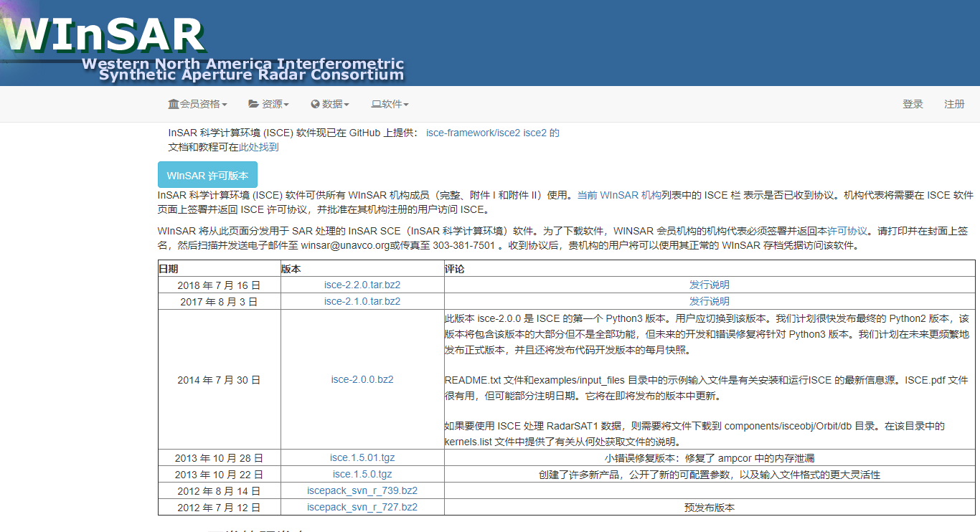Expand the 数据 dropdown caret
Image resolution: width=980 pixels, height=532 pixels.
(347, 105)
